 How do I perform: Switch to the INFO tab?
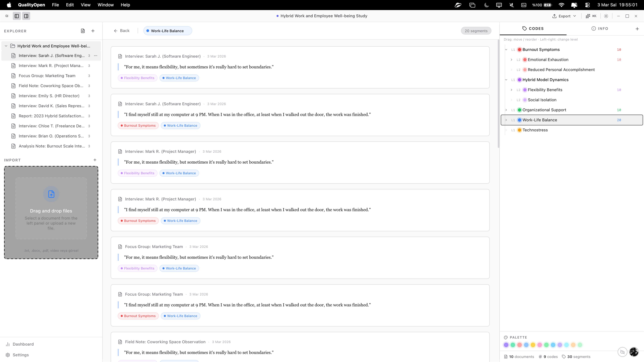point(600,29)
